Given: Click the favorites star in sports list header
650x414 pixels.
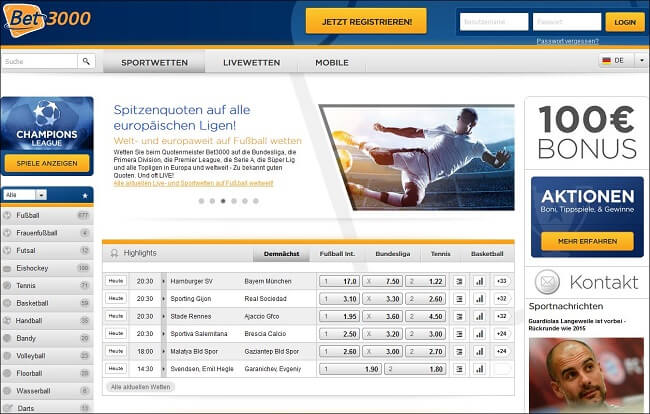Looking at the screenshot, I should pyautogui.click(x=85, y=195).
